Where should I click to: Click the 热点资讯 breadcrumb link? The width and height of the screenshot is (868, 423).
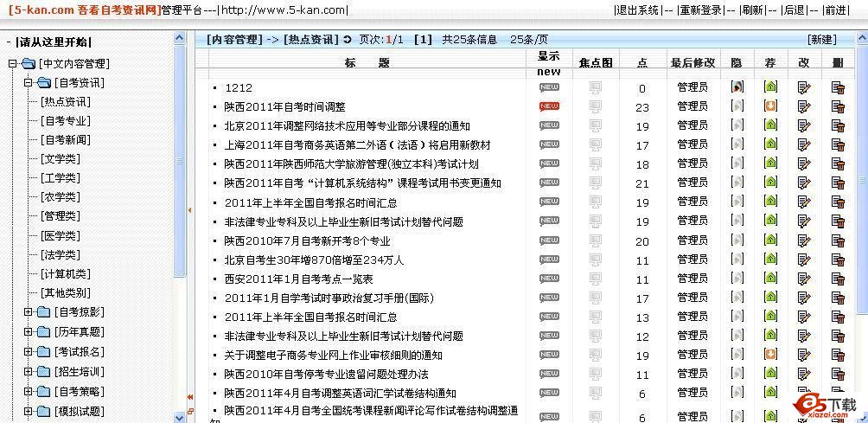pyautogui.click(x=310, y=40)
